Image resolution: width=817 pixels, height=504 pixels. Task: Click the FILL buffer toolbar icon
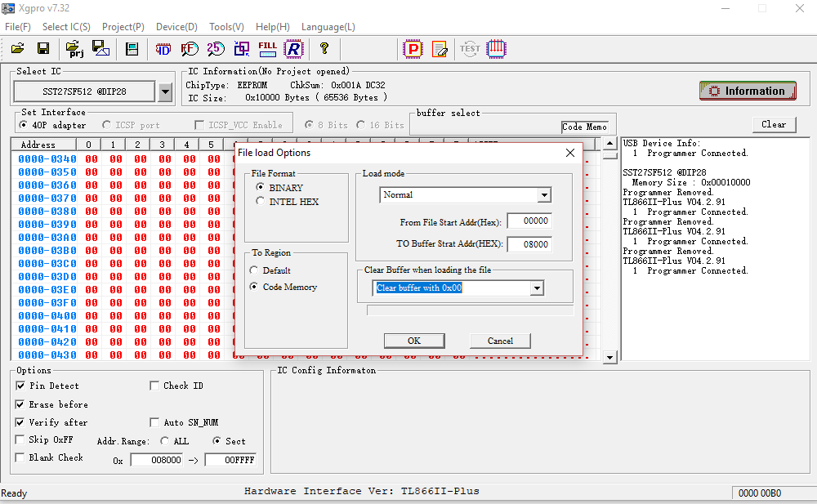tap(267, 49)
